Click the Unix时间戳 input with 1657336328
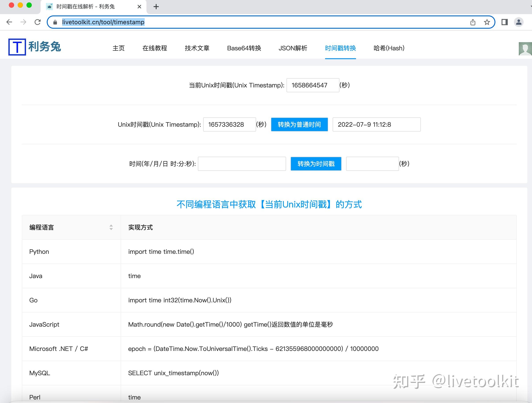This screenshot has height=403, width=532. [229, 124]
